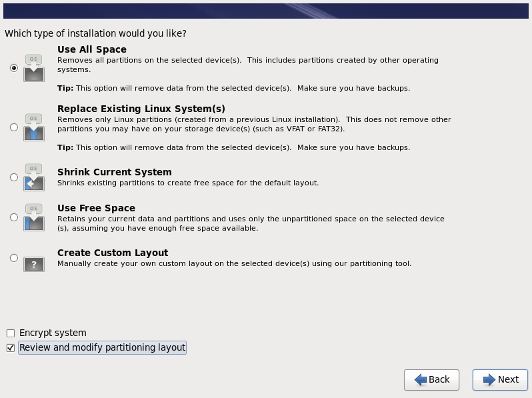Uncheck Review and modify partitioning layout
The image size is (532, 398).
click(x=11, y=348)
